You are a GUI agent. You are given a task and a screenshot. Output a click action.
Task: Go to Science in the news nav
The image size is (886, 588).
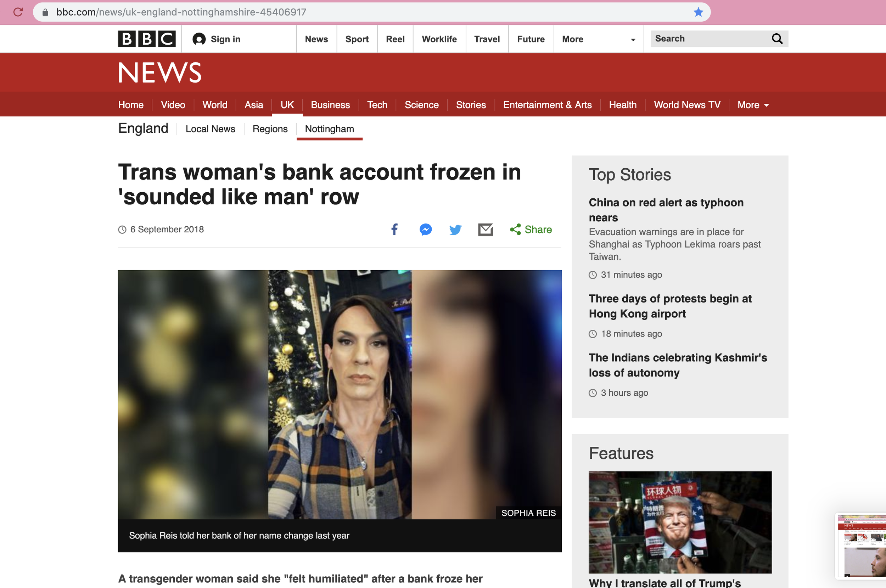click(x=422, y=105)
